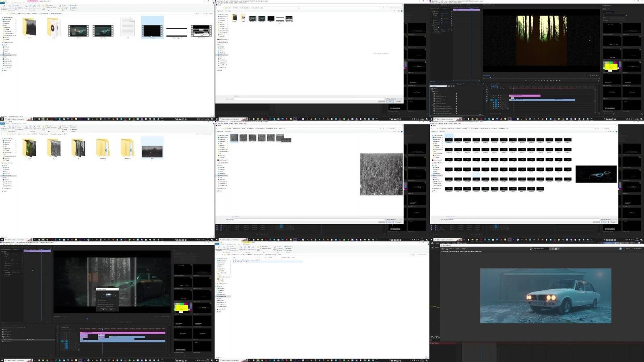Select the black video thumbnail in the open-file dialog
Screen dimensions: 644x362
point(270,19)
